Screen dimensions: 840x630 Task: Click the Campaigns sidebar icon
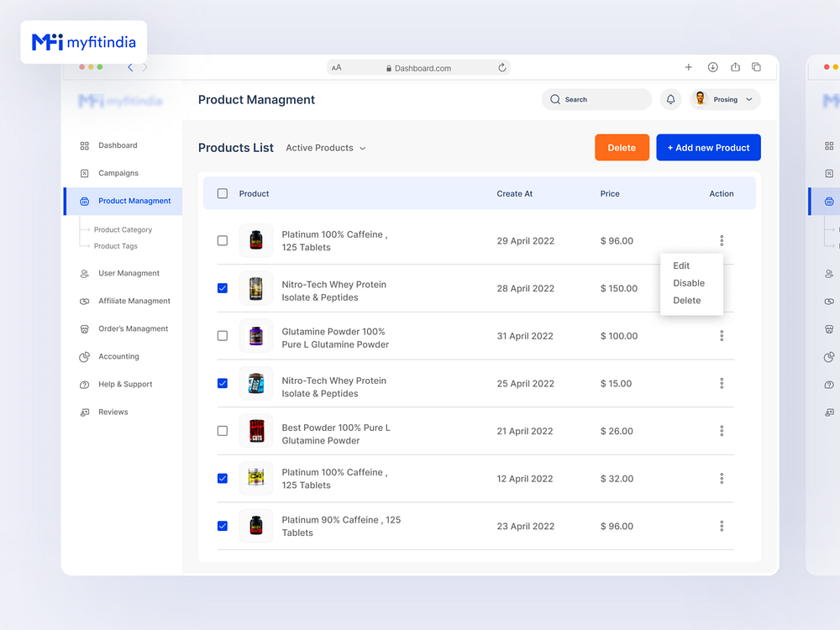pos(84,173)
